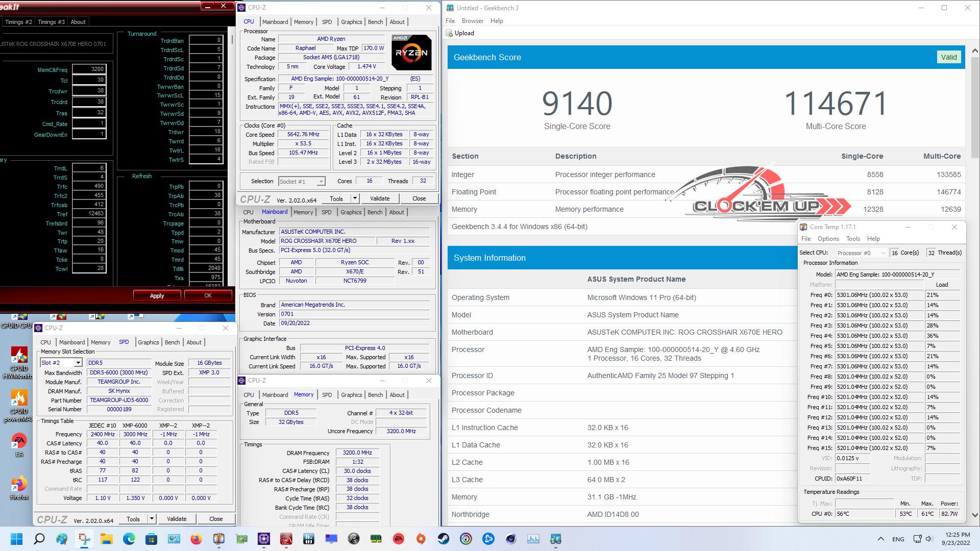Click Validate in the CPU-Z CPU window
The width and height of the screenshot is (980, 551).
coord(380,198)
